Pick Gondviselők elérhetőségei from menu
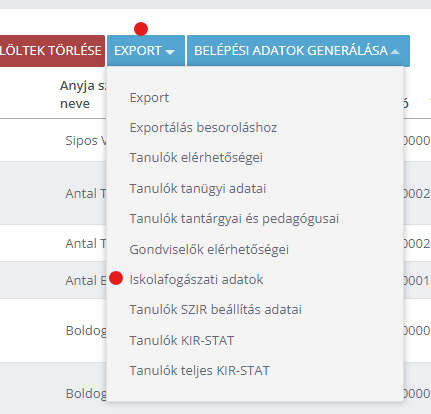431x414 pixels. 209,249
